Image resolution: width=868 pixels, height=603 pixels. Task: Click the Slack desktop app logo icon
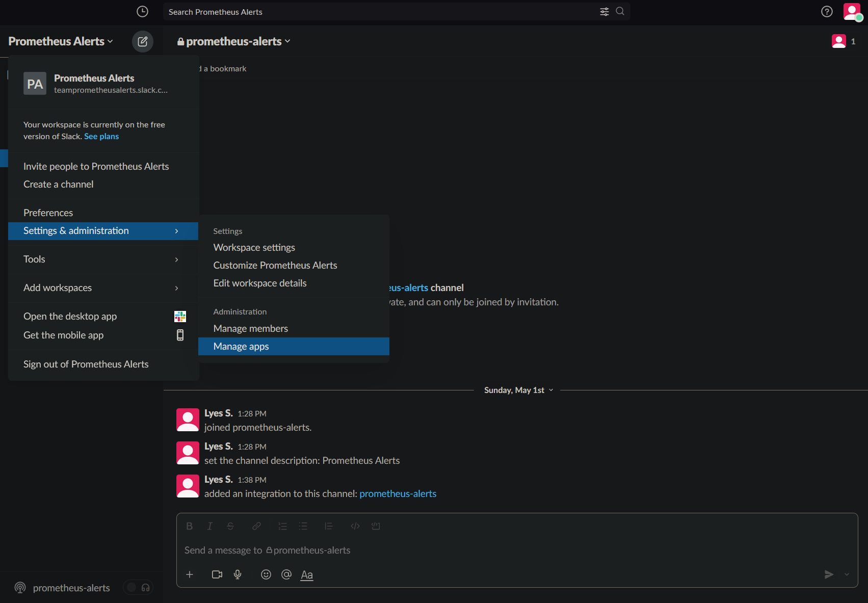click(x=180, y=317)
